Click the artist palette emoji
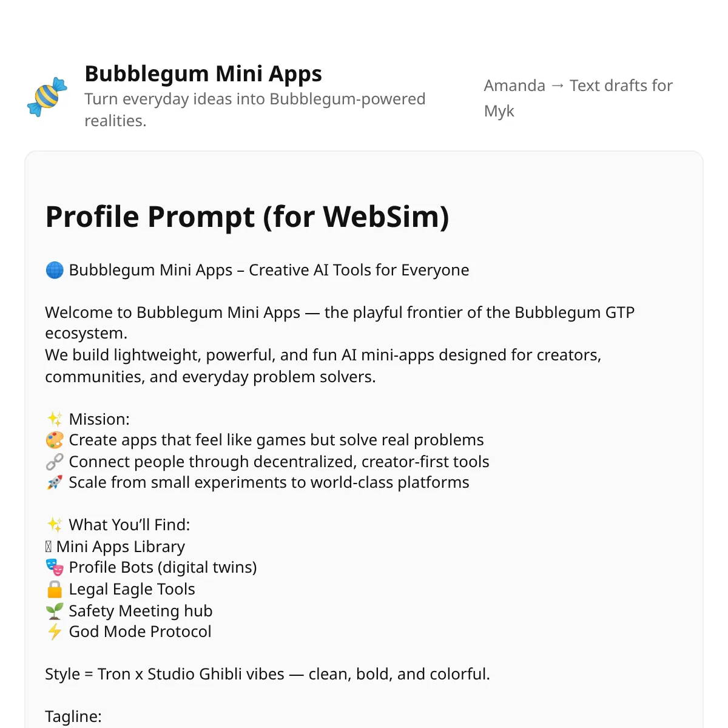 [x=55, y=440]
